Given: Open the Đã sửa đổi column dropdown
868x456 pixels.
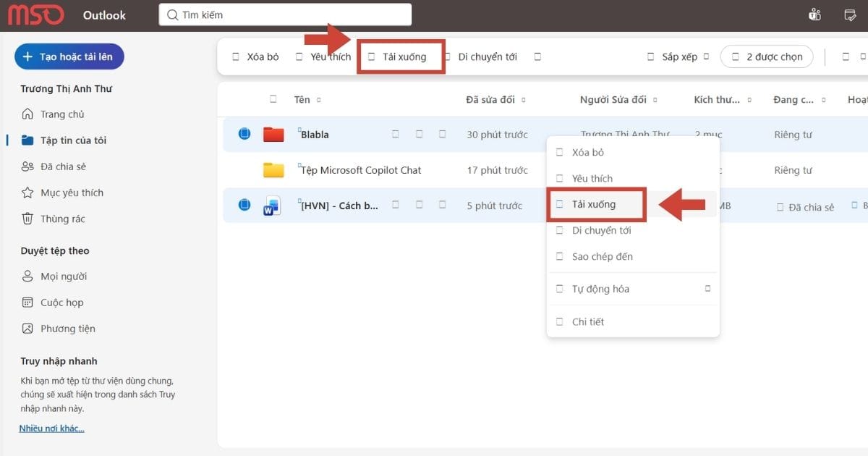Looking at the screenshot, I should tap(523, 100).
